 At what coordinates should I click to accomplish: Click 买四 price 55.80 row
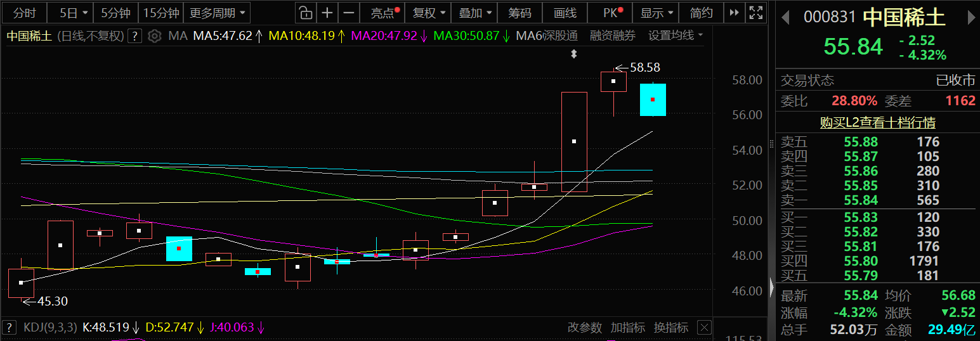tap(877, 261)
